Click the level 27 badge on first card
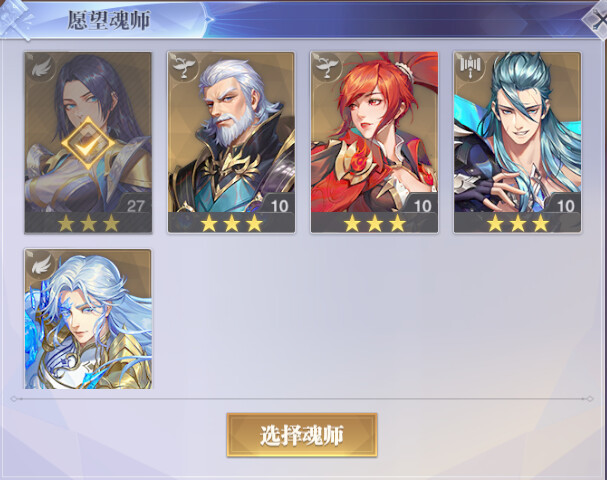The image size is (607, 480). pos(135,206)
